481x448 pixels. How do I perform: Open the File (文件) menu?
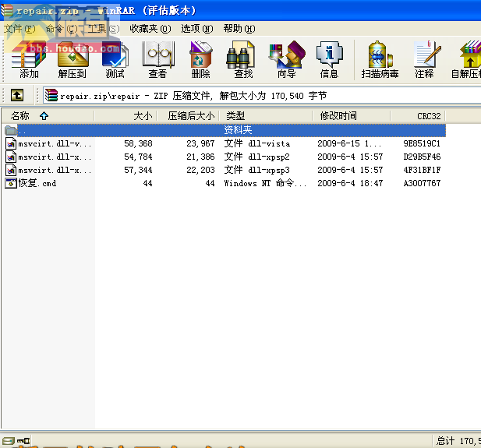19,29
